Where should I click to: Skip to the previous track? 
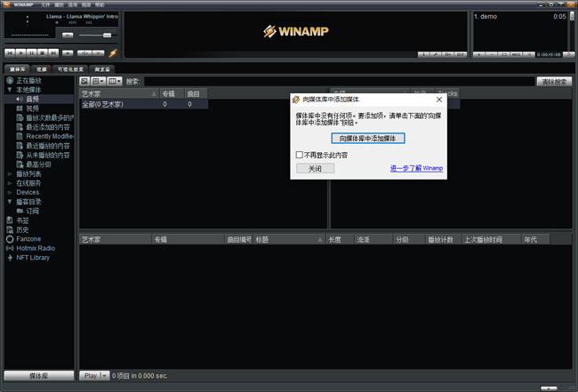pyautogui.click(x=11, y=53)
